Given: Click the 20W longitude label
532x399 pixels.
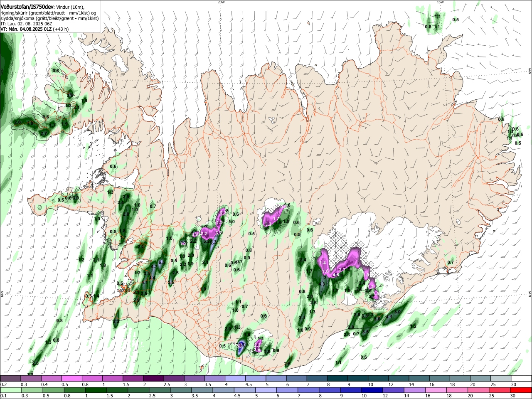Looking at the screenshot, I should (x=221, y=2).
